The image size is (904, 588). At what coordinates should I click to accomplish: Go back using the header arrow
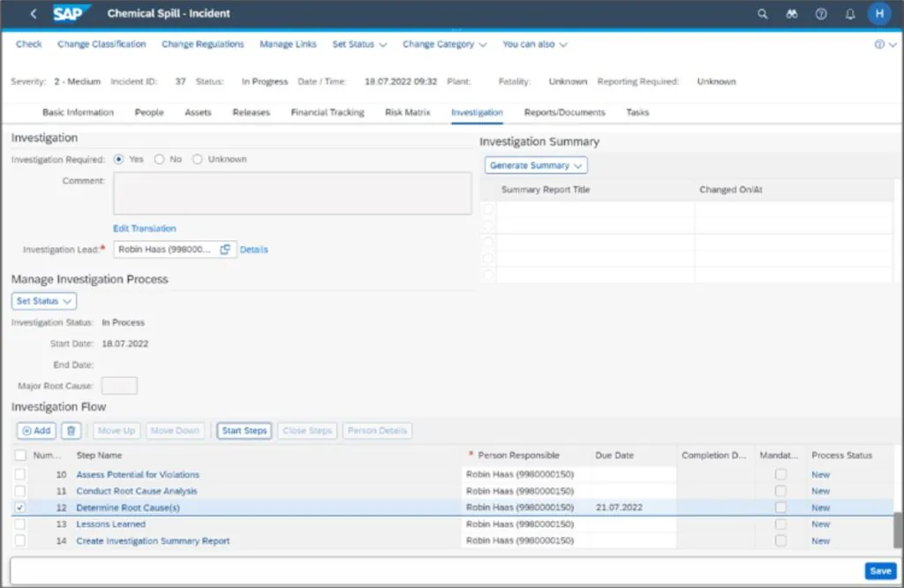tap(34, 13)
